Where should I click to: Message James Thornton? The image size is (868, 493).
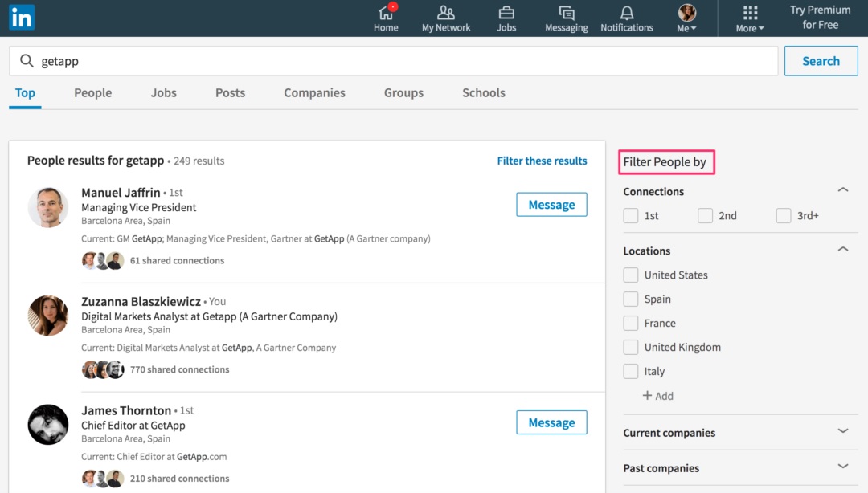(x=551, y=422)
